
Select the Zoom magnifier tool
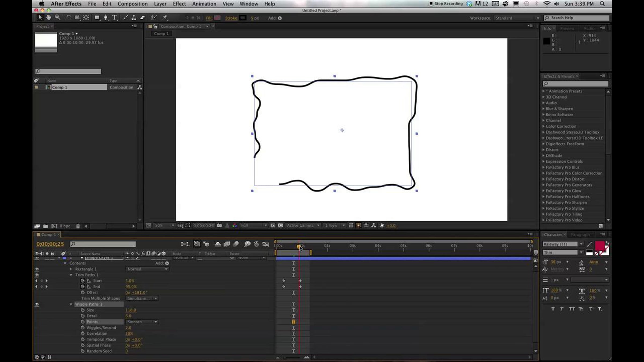(x=57, y=18)
